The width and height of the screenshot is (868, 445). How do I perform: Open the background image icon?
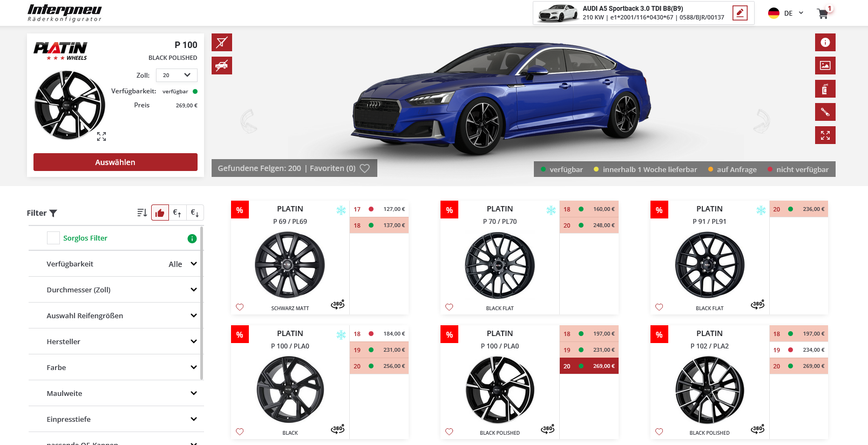[825, 66]
